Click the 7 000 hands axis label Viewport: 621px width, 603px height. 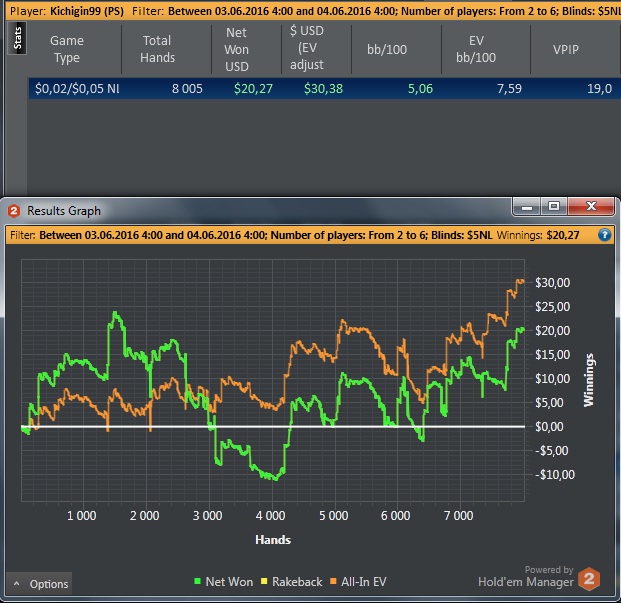pyautogui.click(x=458, y=515)
